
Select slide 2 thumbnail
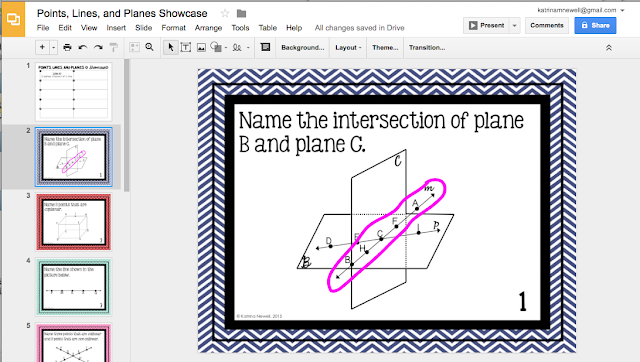pyautogui.click(x=73, y=157)
